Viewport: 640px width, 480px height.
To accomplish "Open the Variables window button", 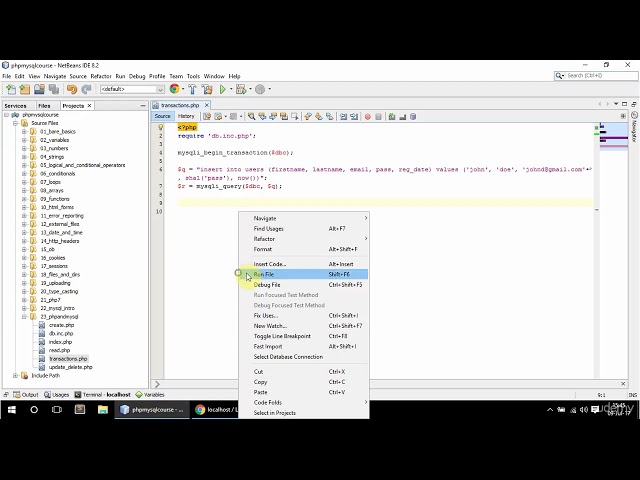I will (150, 395).
